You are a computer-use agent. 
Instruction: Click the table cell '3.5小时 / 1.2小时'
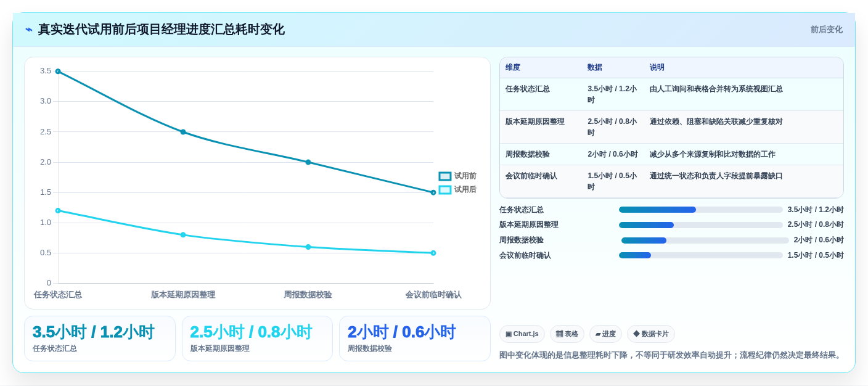coord(612,94)
